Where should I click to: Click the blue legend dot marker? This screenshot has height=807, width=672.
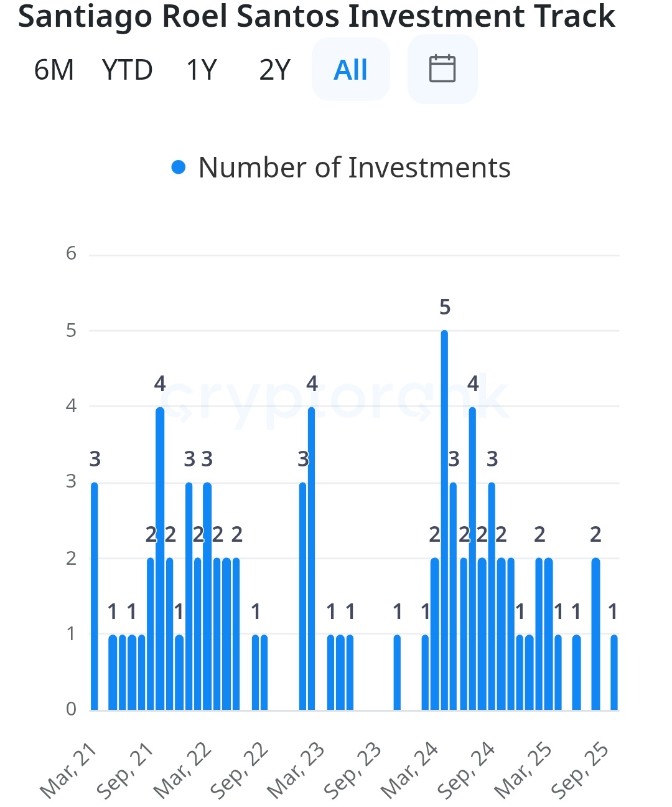[179, 168]
